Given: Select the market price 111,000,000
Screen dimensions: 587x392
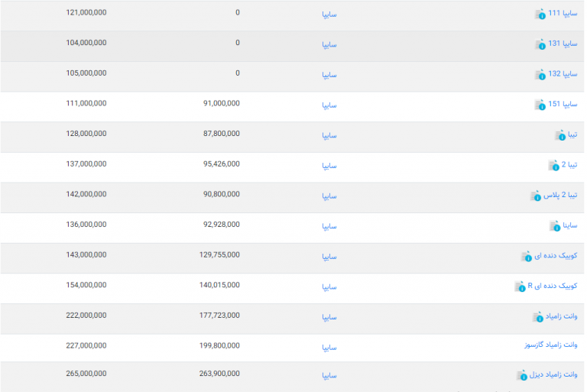Looking at the screenshot, I should 86,104.
